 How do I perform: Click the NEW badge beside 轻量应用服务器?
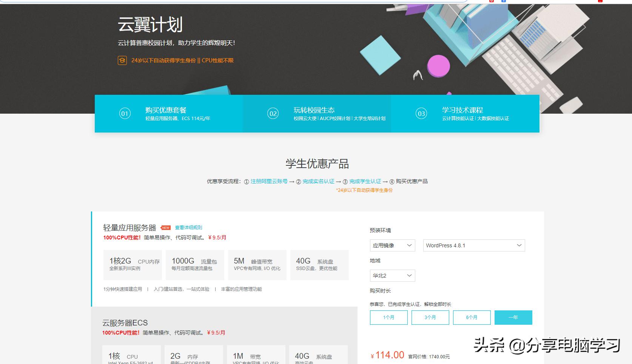(x=165, y=227)
